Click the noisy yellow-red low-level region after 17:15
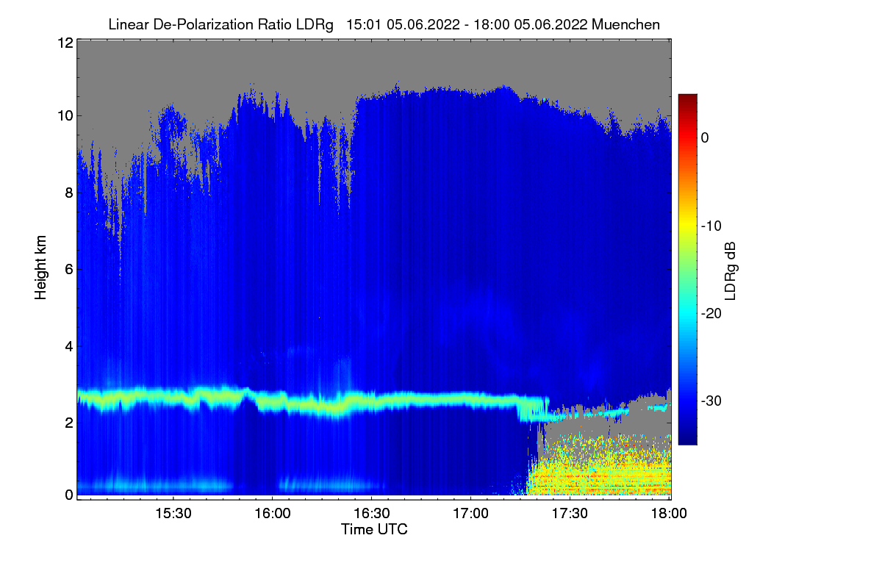Screen dimensions: 882x588 (599, 467)
